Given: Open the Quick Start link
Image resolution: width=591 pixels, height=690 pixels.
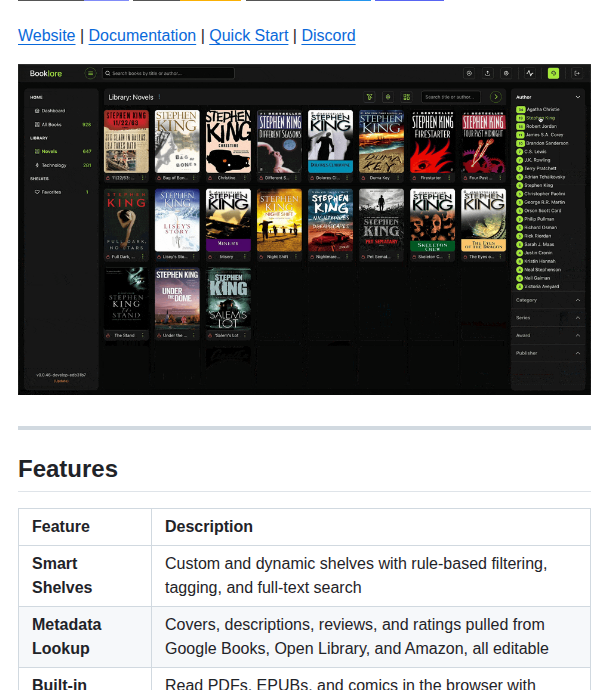Looking at the screenshot, I should (249, 36).
